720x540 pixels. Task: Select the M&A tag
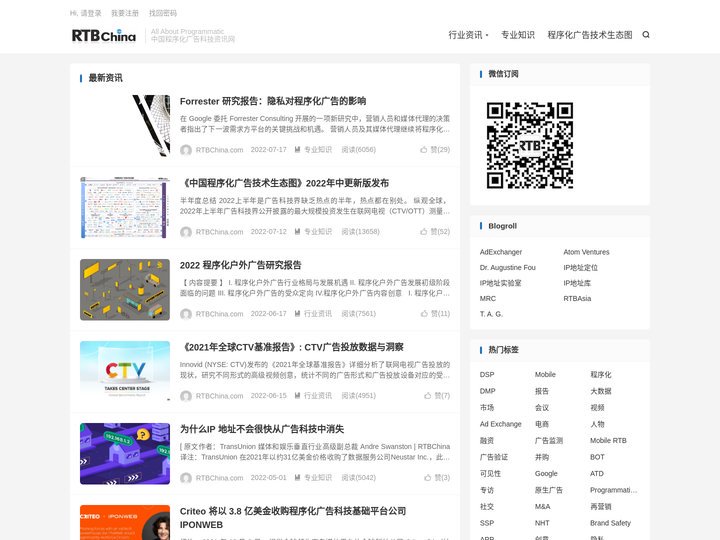click(542, 507)
